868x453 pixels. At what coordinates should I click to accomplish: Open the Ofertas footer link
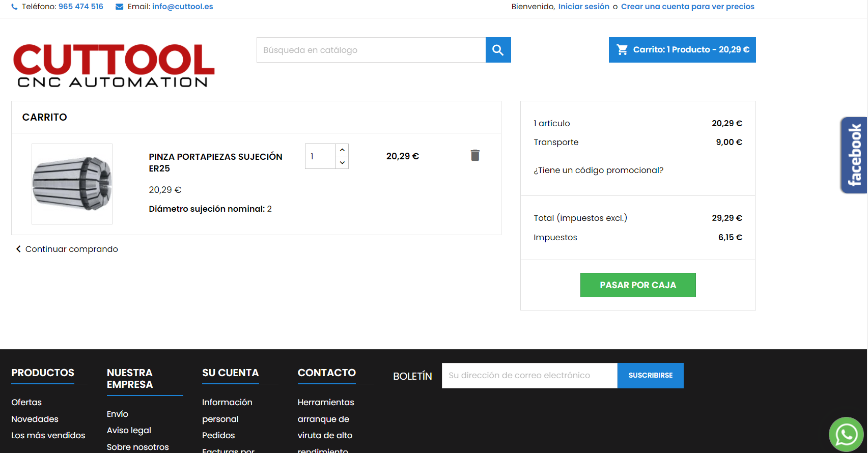point(26,402)
